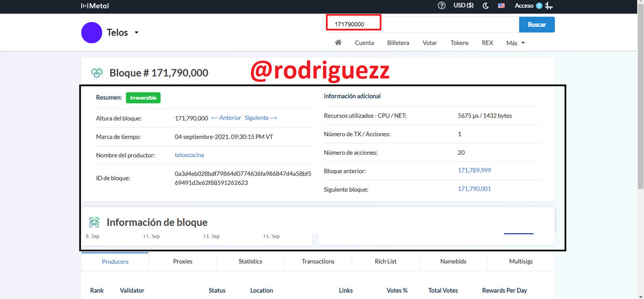Open previous block 171,789,999 link
Screen dimensions: 644x299
(x=474, y=170)
